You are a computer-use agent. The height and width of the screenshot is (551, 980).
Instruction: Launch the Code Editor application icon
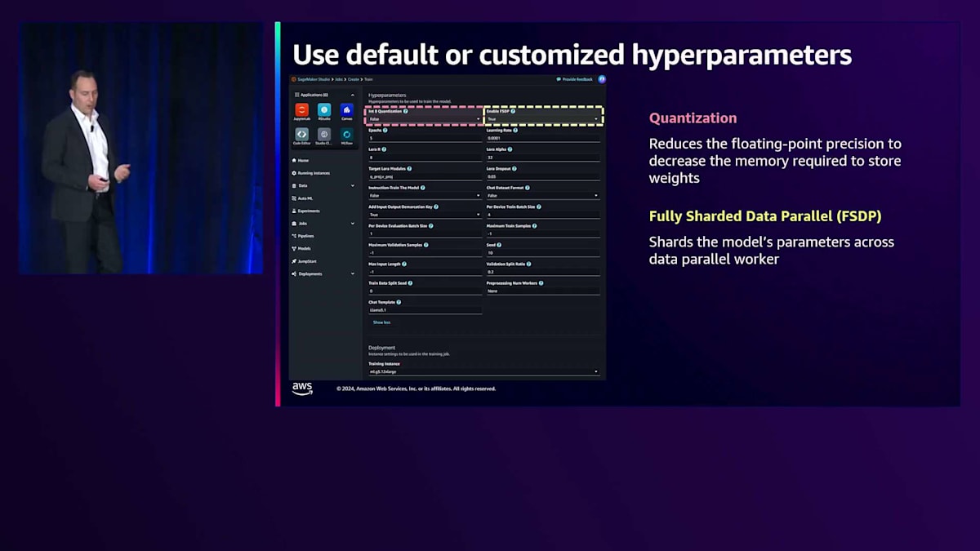coord(301,134)
